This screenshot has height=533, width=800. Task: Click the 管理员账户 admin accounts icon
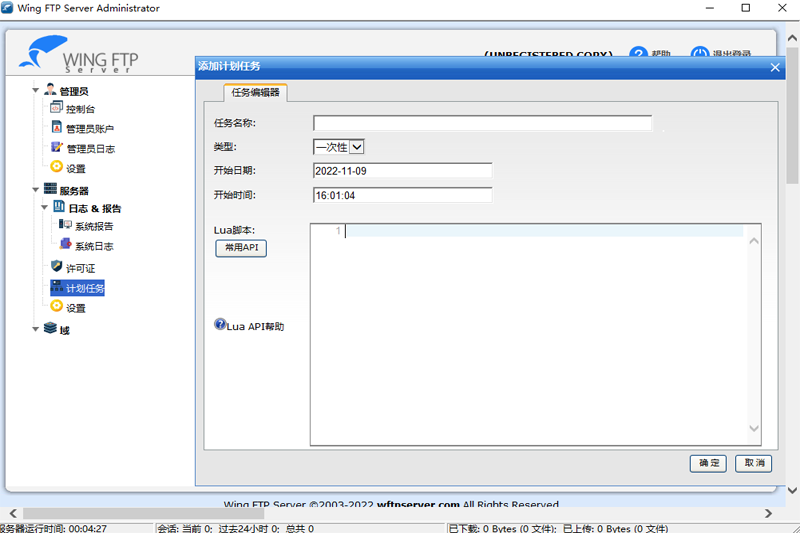click(57, 128)
